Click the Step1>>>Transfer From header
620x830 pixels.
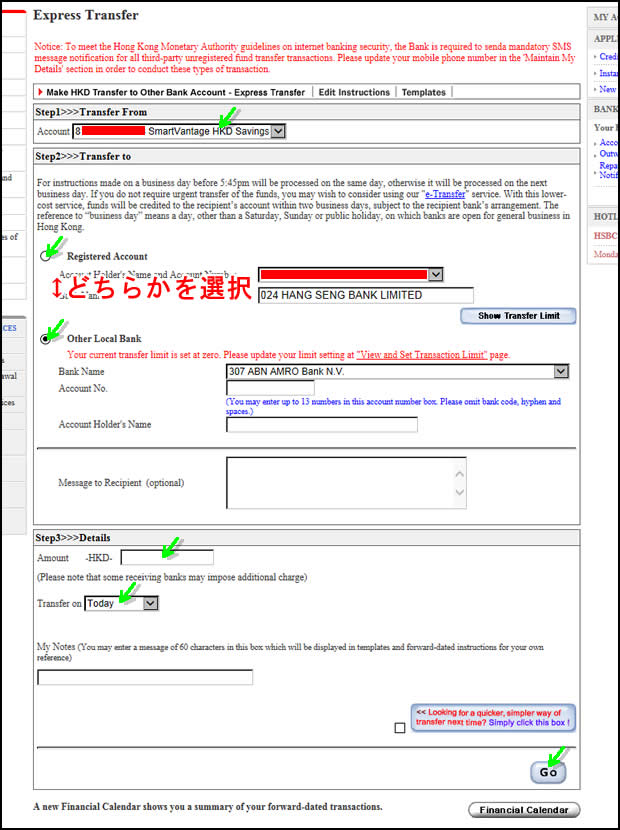(91, 112)
